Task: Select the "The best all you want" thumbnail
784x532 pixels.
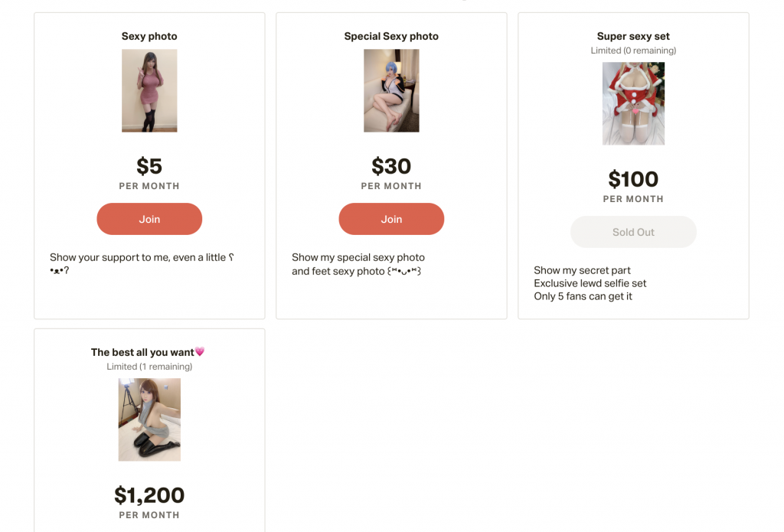Action: 149,419
